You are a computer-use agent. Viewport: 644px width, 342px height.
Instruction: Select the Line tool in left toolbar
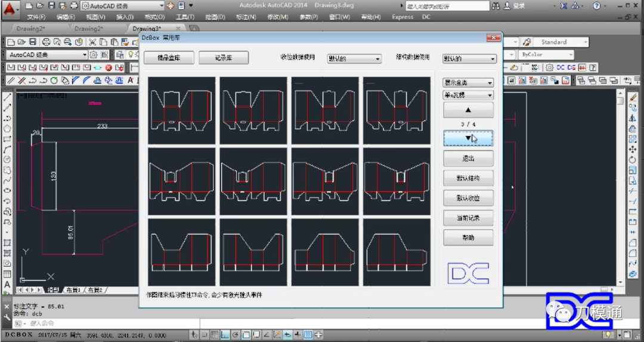(x=7, y=97)
